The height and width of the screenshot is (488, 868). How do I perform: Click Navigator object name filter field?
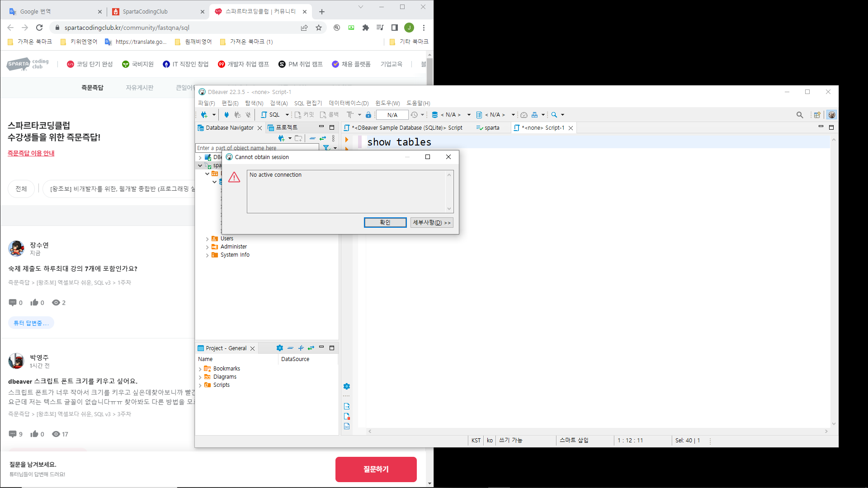(x=257, y=148)
